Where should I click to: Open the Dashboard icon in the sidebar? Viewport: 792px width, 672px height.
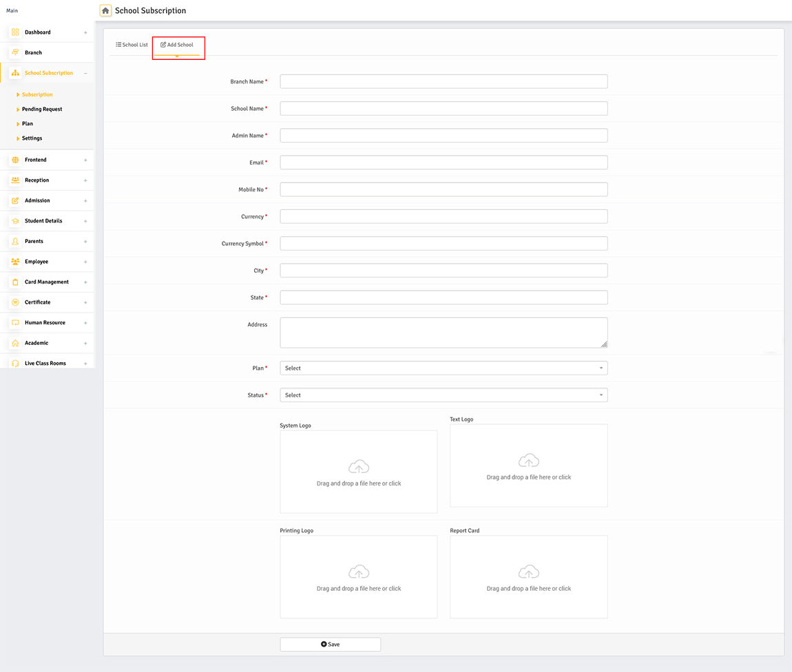[x=15, y=32]
